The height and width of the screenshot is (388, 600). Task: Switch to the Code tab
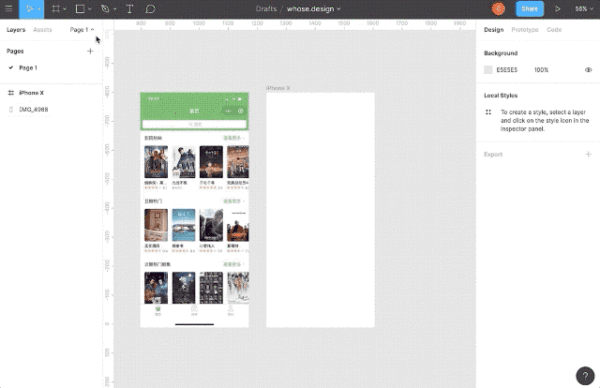[554, 29]
